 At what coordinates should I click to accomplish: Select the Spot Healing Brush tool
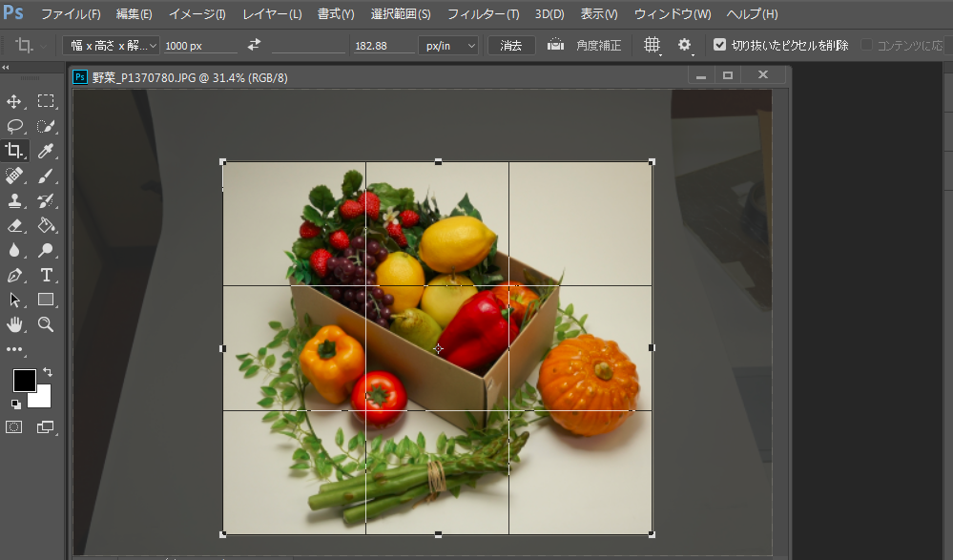coord(14,176)
